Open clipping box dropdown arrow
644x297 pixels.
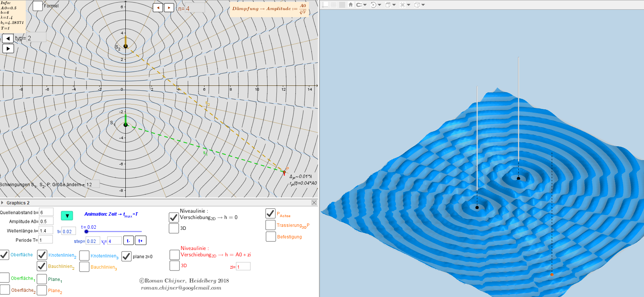pyautogui.click(x=409, y=5)
